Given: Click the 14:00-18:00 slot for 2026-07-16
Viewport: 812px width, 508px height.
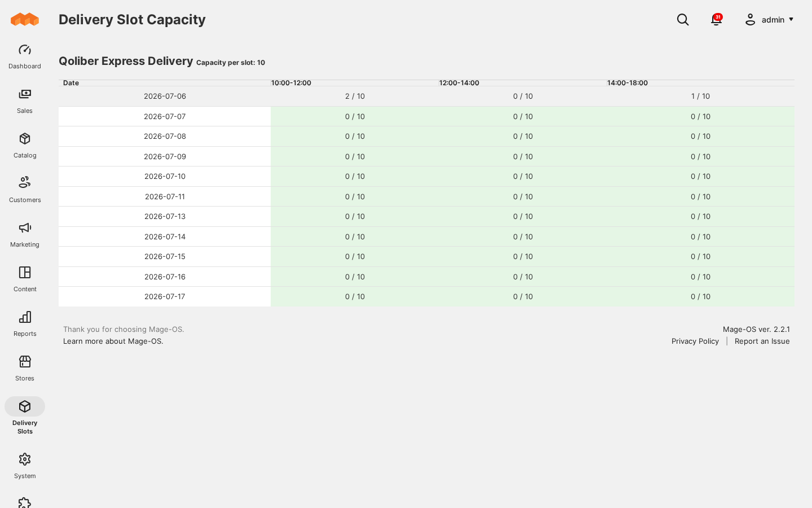Looking at the screenshot, I should (x=700, y=277).
